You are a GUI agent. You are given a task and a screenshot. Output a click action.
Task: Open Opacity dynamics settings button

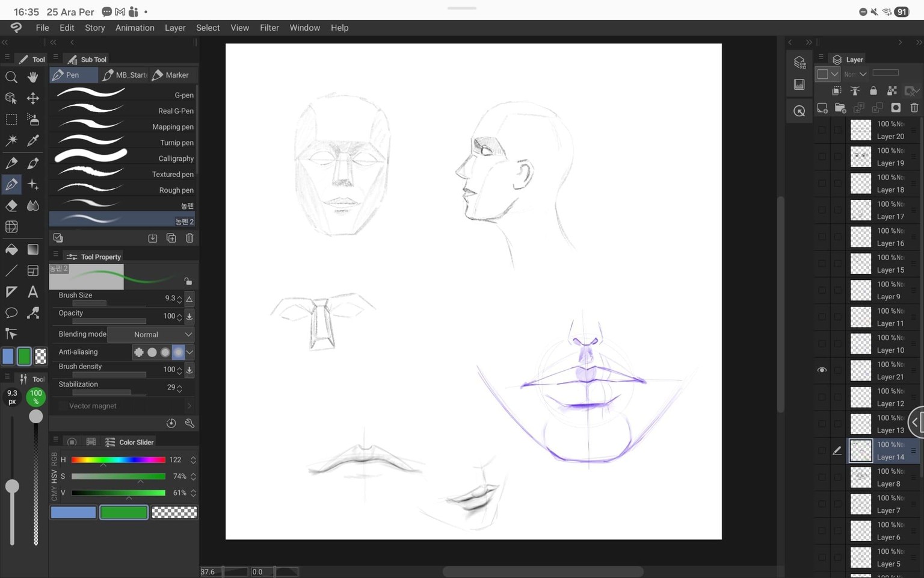point(189,316)
